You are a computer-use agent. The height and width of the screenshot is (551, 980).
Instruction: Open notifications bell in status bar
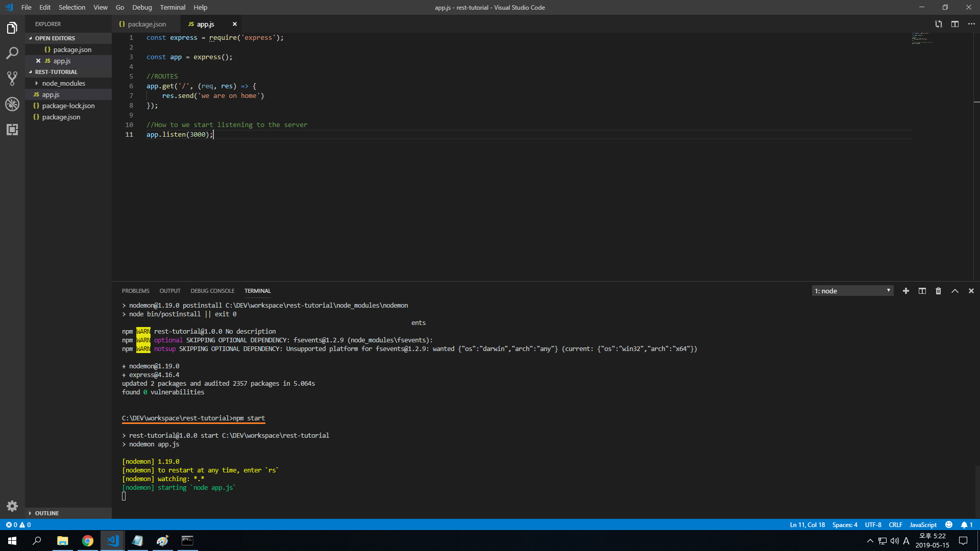coord(967,524)
